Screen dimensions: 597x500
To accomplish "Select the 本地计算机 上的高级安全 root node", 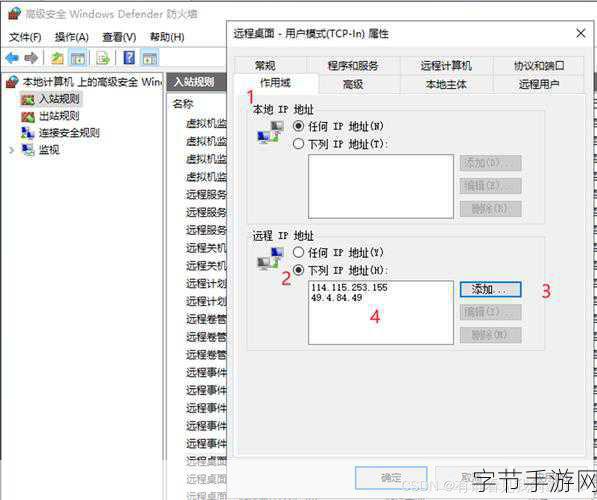I will [92, 82].
